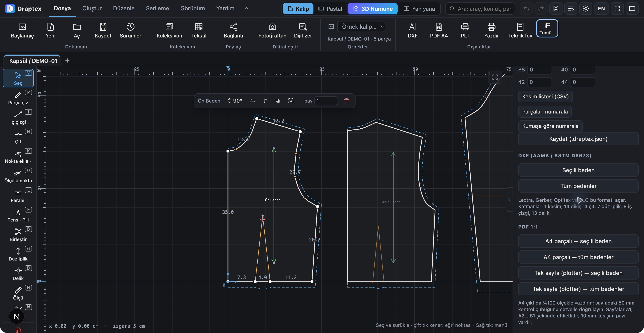
Task: Open the Oluştur menu
Action: pos(92,8)
